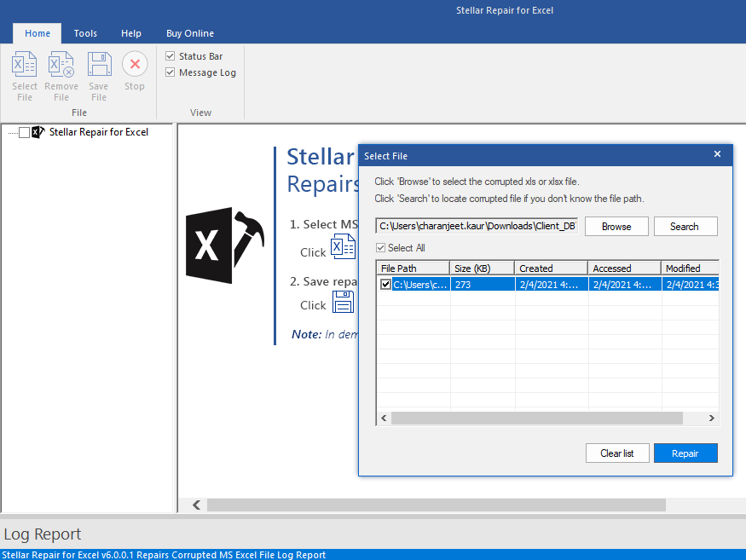Click the Clear list button
The image size is (746, 560).
pos(617,453)
